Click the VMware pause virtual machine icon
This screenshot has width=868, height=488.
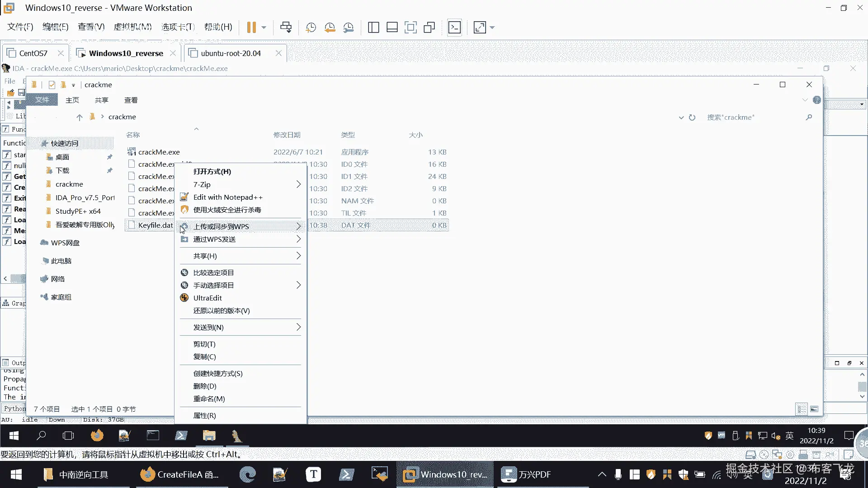(251, 28)
